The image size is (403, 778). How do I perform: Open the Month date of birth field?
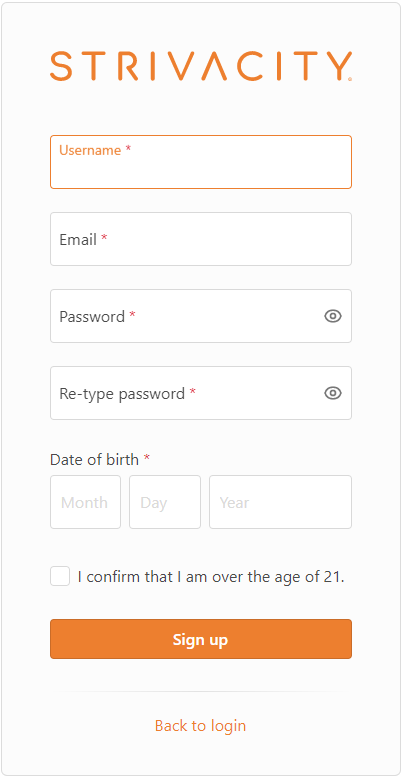[85, 502]
